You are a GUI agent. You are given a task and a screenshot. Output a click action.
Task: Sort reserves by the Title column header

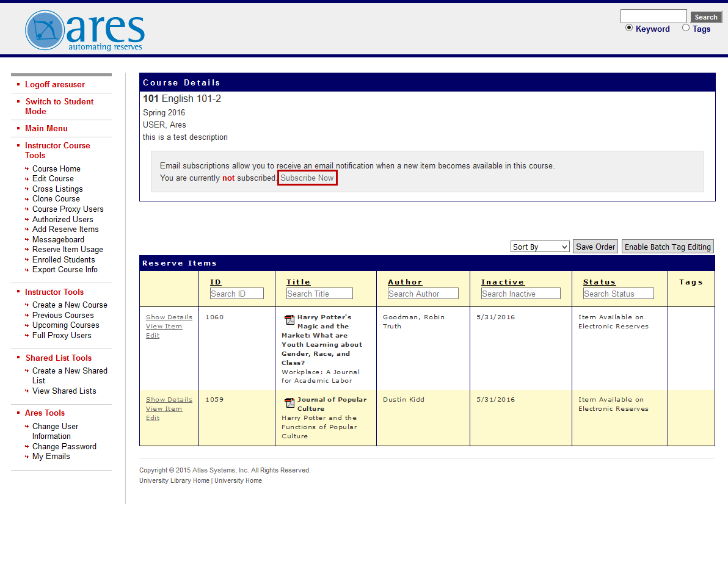[x=298, y=281]
